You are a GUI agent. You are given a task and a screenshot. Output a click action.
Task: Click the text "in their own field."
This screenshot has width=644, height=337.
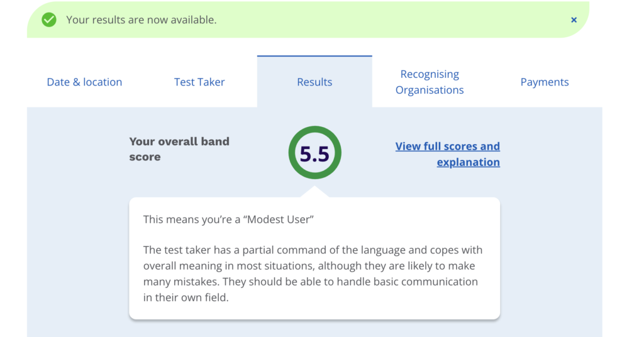point(186,297)
